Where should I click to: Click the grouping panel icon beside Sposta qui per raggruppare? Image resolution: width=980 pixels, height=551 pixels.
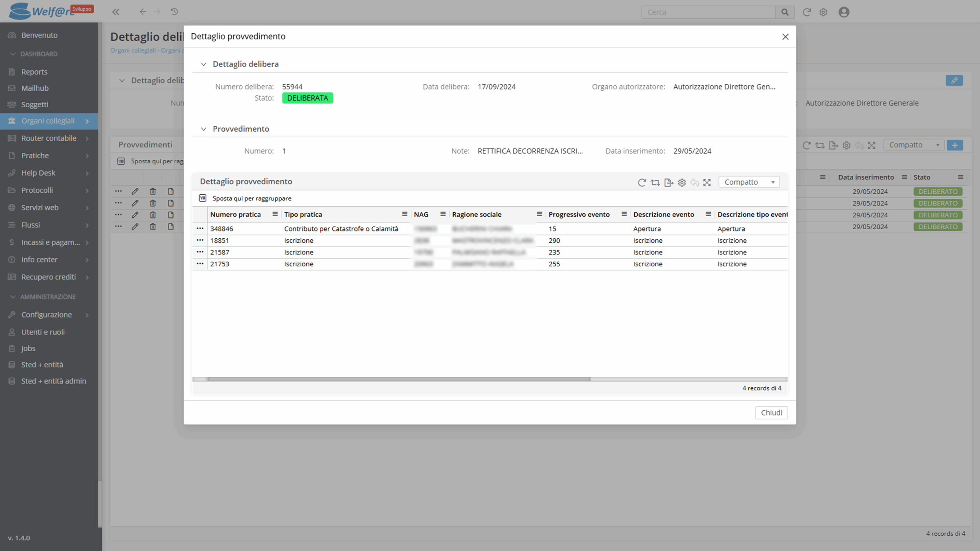click(x=203, y=198)
